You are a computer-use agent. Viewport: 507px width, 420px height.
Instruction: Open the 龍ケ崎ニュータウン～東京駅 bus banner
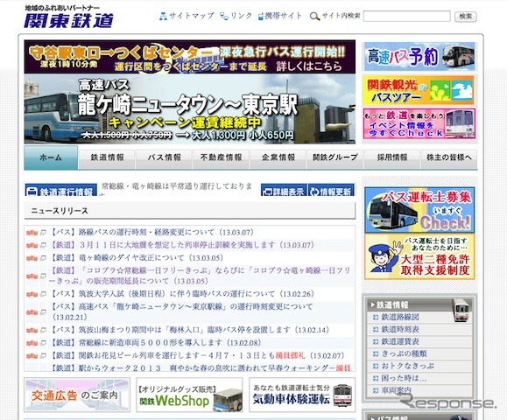tap(190, 108)
